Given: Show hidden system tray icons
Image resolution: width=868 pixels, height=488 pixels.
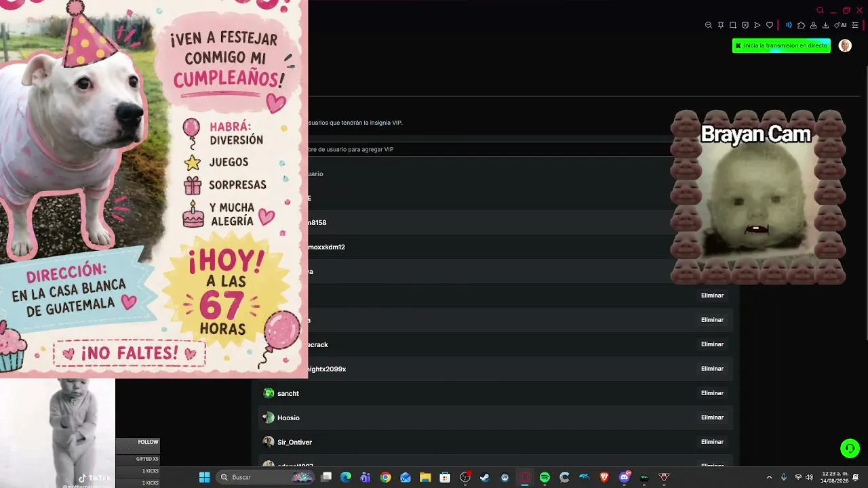Looking at the screenshot, I should pyautogui.click(x=769, y=477).
